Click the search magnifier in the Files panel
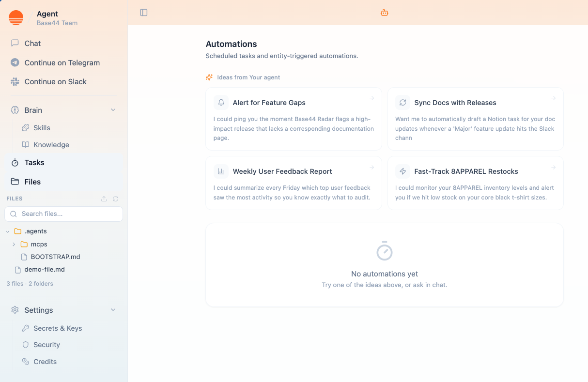This screenshot has width=588, height=382. (x=13, y=214)
